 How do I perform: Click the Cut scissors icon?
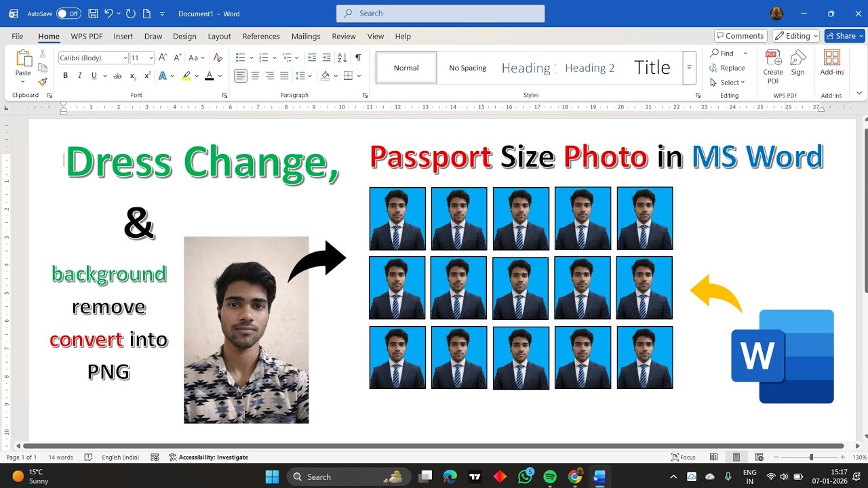43,53
